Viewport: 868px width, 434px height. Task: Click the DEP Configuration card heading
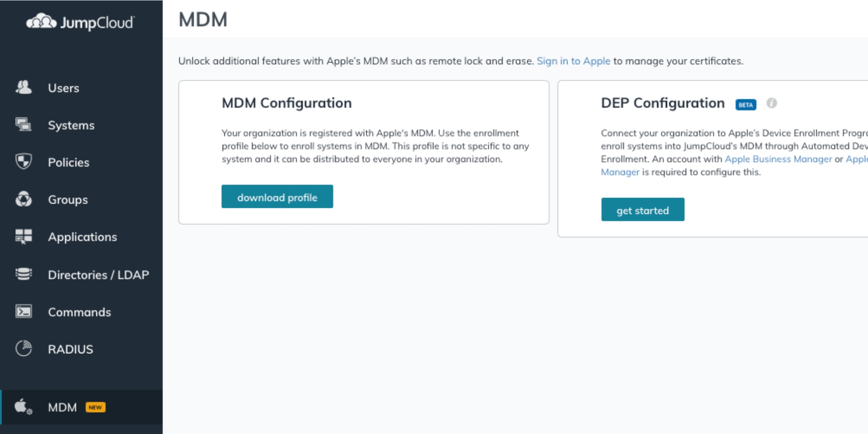tap(662, 103)
